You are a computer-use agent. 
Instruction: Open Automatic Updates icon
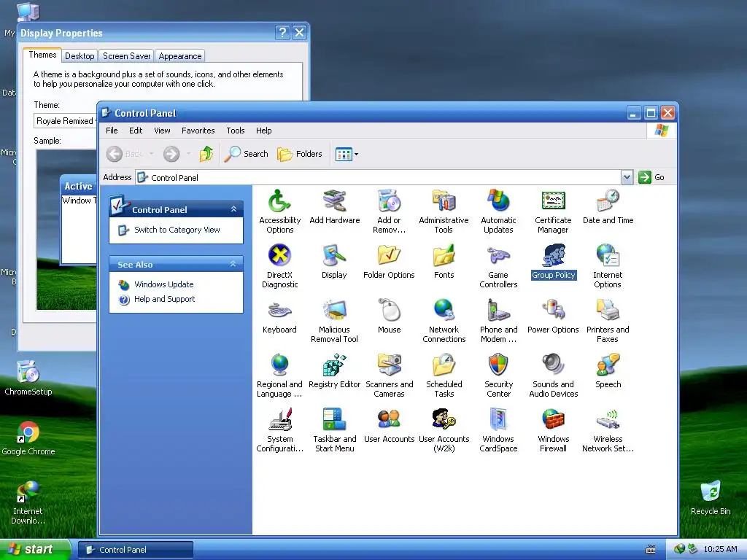[x=498, y=201]
